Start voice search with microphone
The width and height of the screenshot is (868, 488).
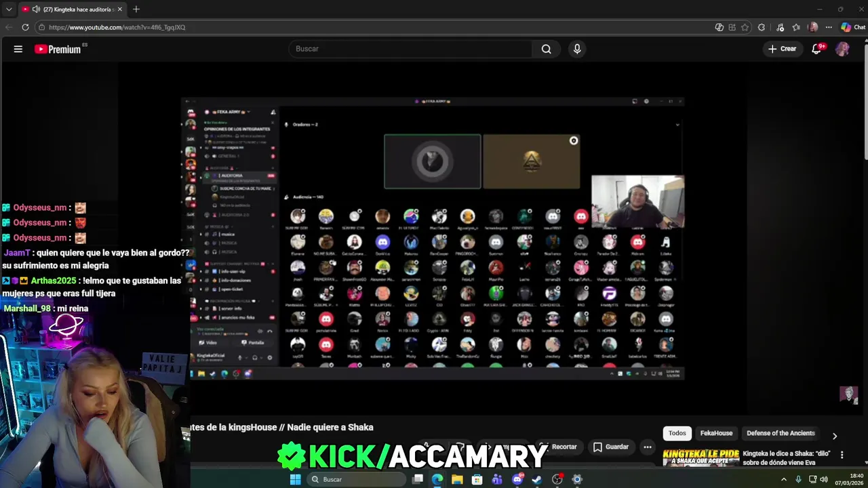[x=577, y=49]
